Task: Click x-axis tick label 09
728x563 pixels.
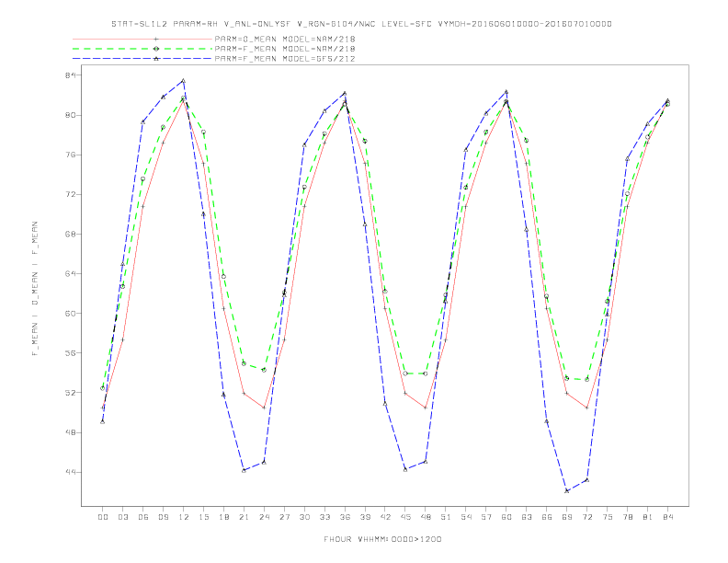Action: pyautogui.click(x=163, y=517)
